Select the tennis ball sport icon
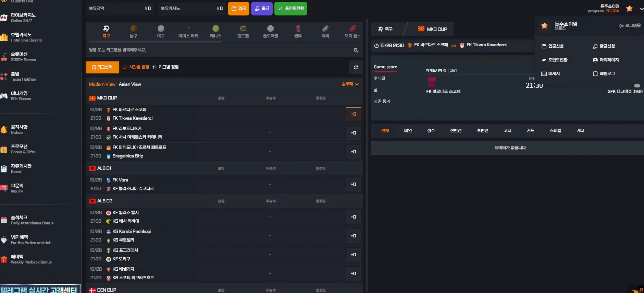The image size is (644, 293). click(x=216, y=28)
